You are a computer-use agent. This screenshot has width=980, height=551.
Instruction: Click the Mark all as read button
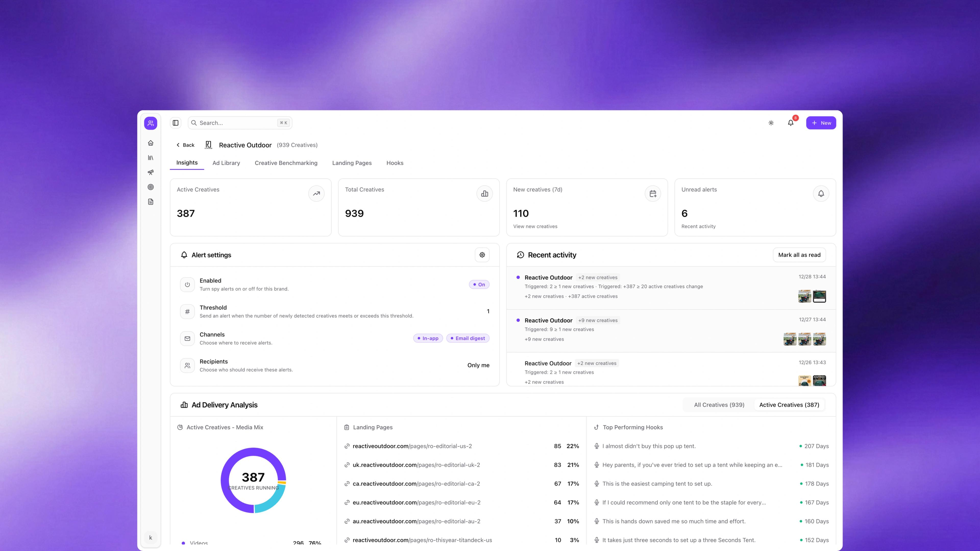coord(799,255)
